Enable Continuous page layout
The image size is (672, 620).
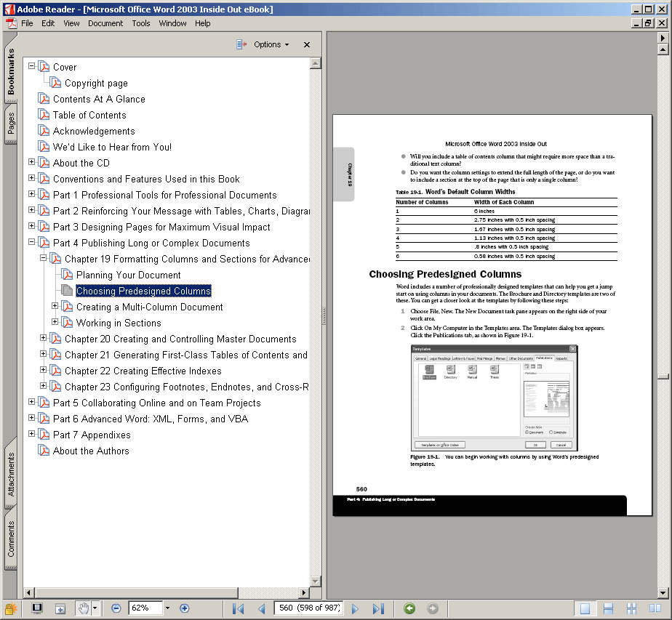coord(608,608)
